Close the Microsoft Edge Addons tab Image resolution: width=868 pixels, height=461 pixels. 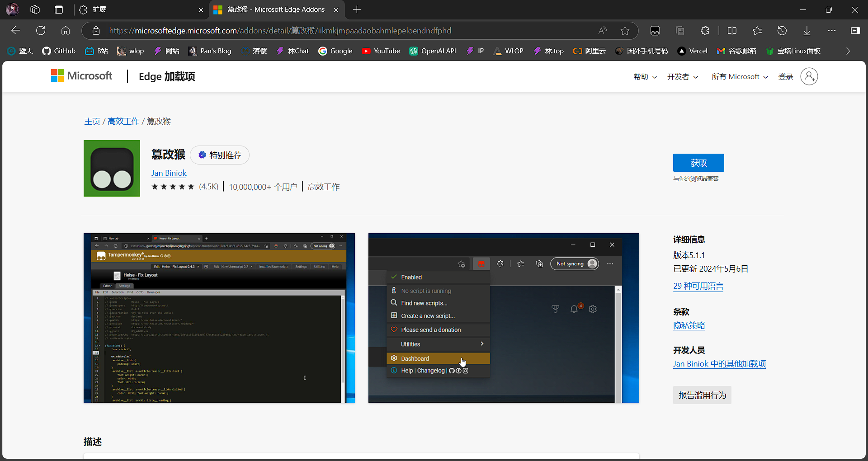pos(336,9)
